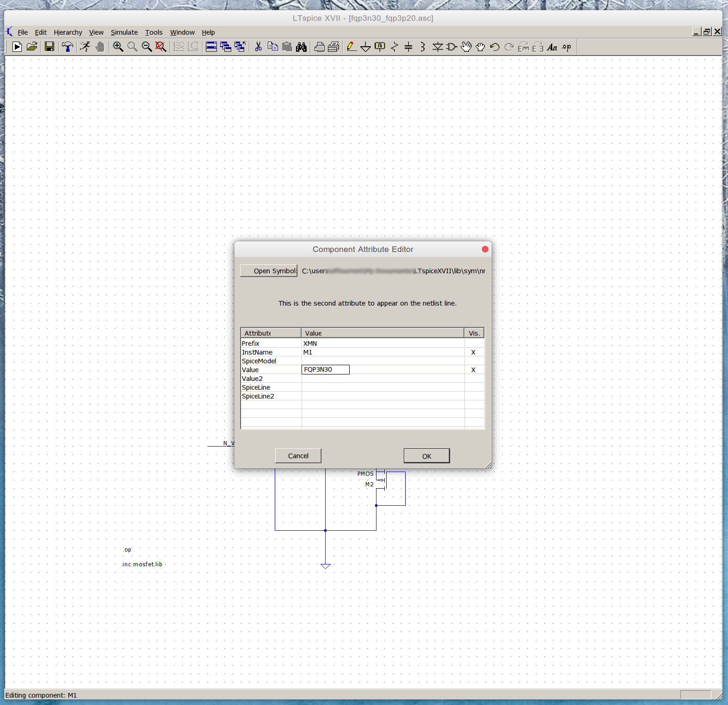Open the Edit menu
Image resolution: width=728 pixels, height=705 pixels.
click(41, 32)
